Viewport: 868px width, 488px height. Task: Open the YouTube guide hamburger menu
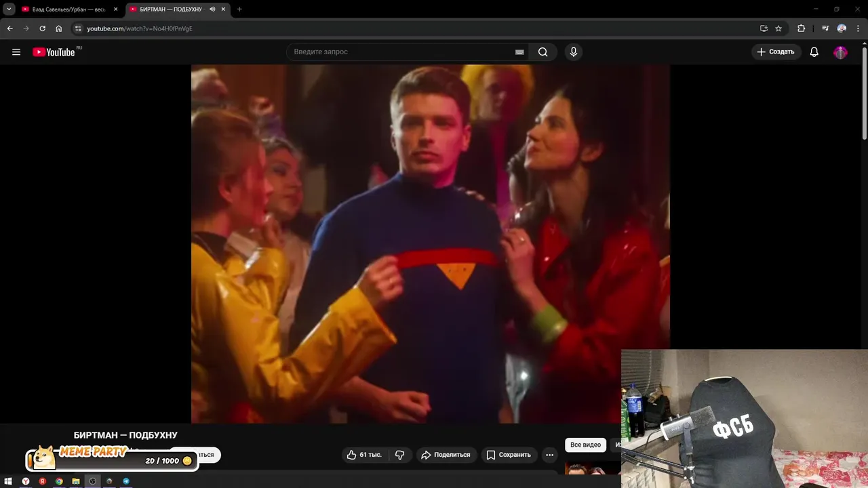16,52
